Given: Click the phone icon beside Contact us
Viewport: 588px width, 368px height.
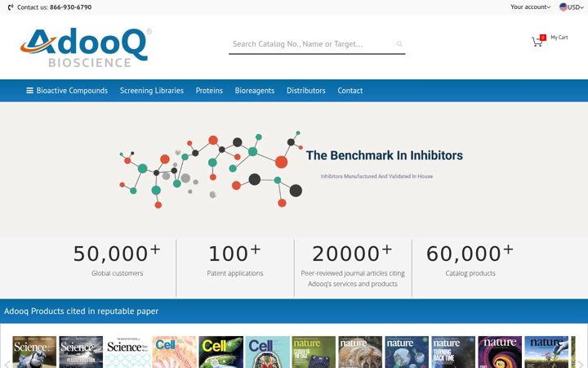Looking at the screenshot, I should (x=11, y=7).
